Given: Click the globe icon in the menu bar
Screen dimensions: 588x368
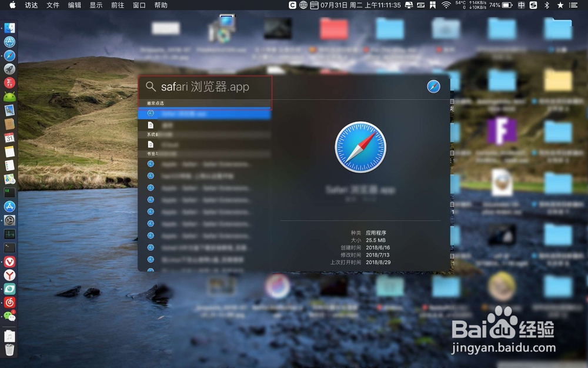Looking at the screenshot, I should pos(303,5).
